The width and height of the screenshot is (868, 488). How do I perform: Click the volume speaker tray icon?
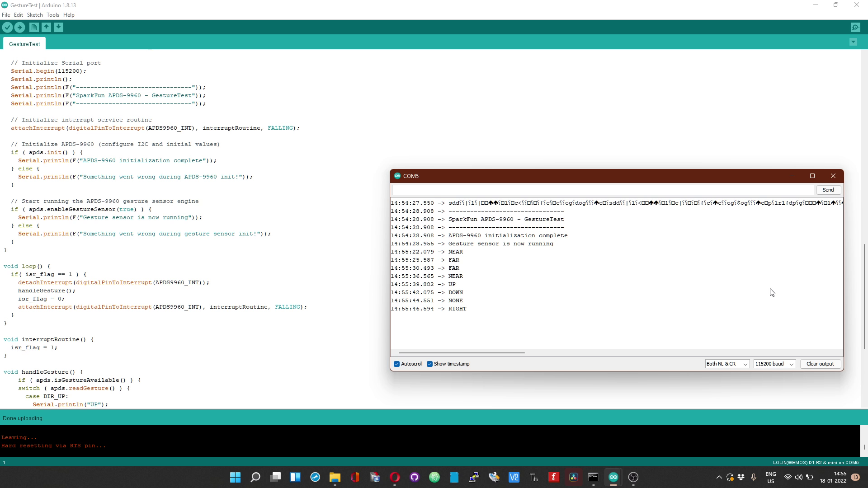coord(799,477)
